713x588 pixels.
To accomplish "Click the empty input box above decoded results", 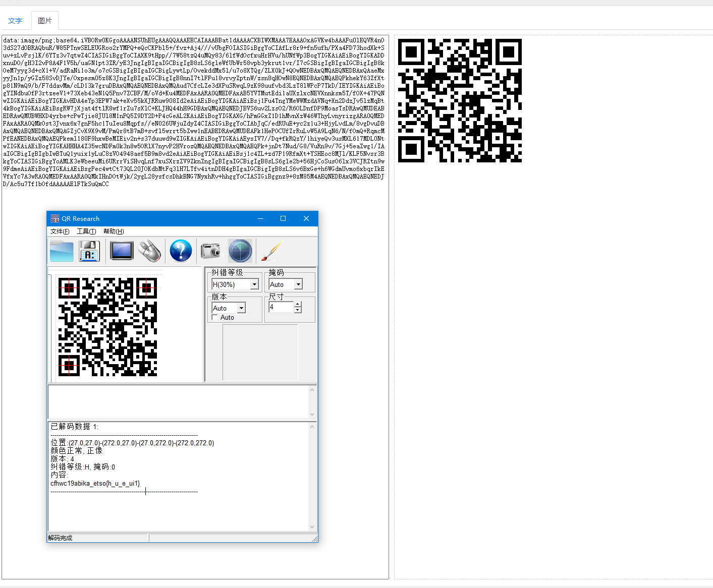I will (178, 402).
